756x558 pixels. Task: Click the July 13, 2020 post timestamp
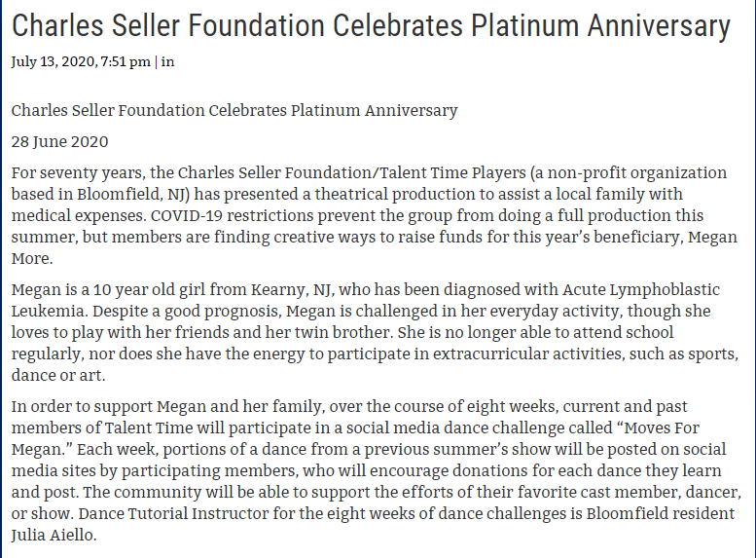coord(80,62)
